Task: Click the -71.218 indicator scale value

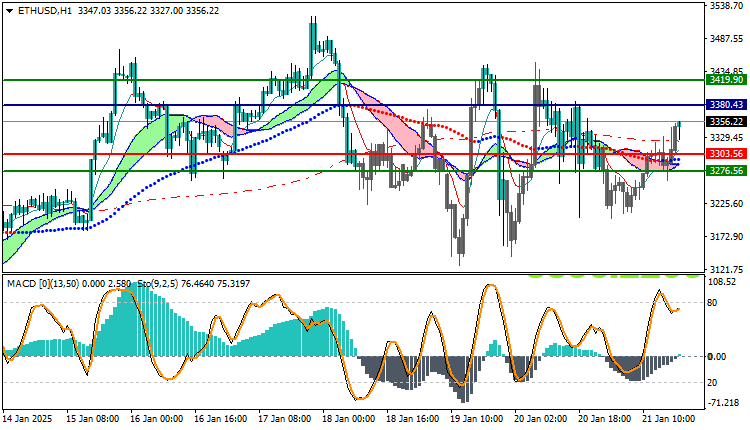Action: click(723, 403)
